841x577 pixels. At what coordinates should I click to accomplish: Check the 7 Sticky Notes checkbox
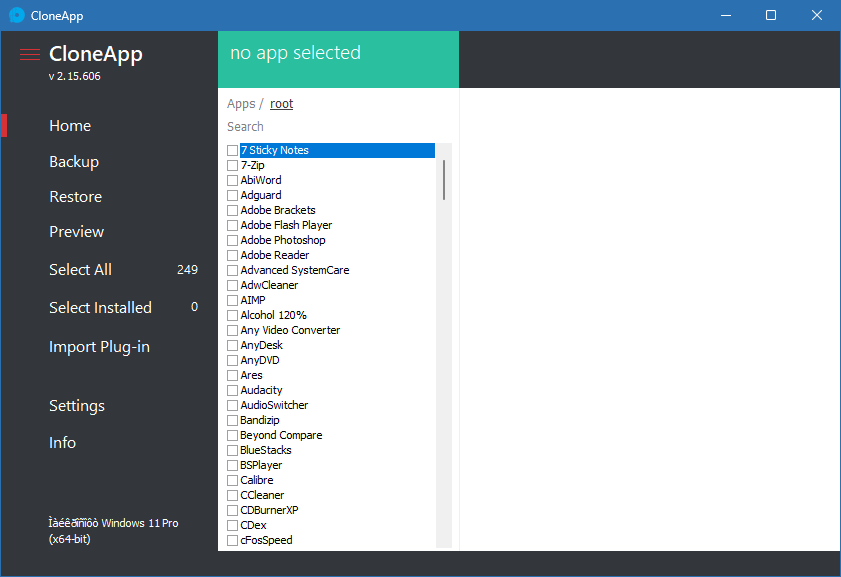[232, 150]
